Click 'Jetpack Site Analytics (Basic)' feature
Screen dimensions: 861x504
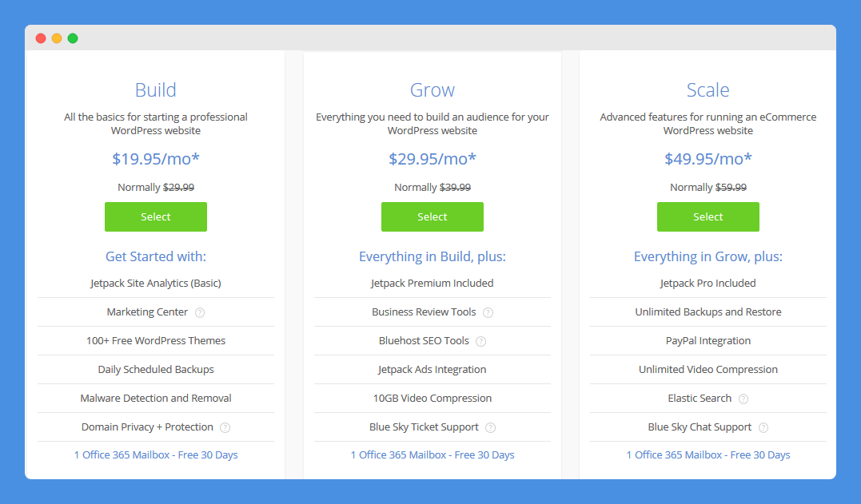[x=156, y=284]
